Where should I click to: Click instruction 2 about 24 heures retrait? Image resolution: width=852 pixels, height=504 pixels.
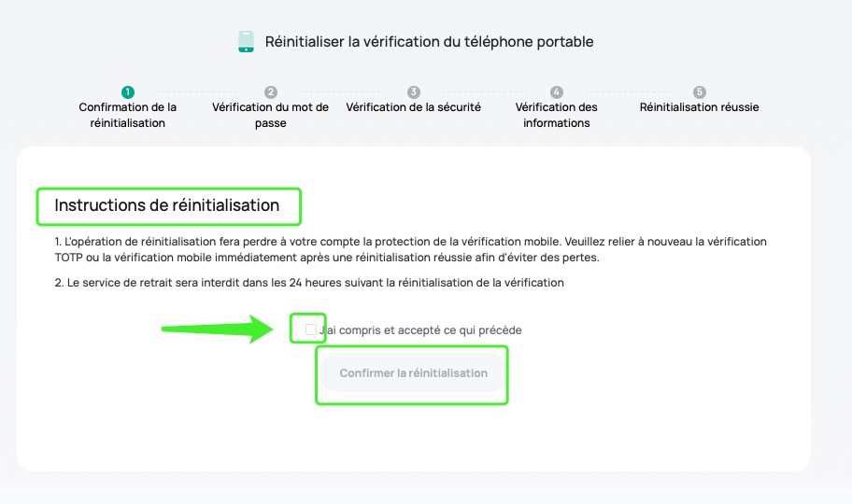coord(309,283)
